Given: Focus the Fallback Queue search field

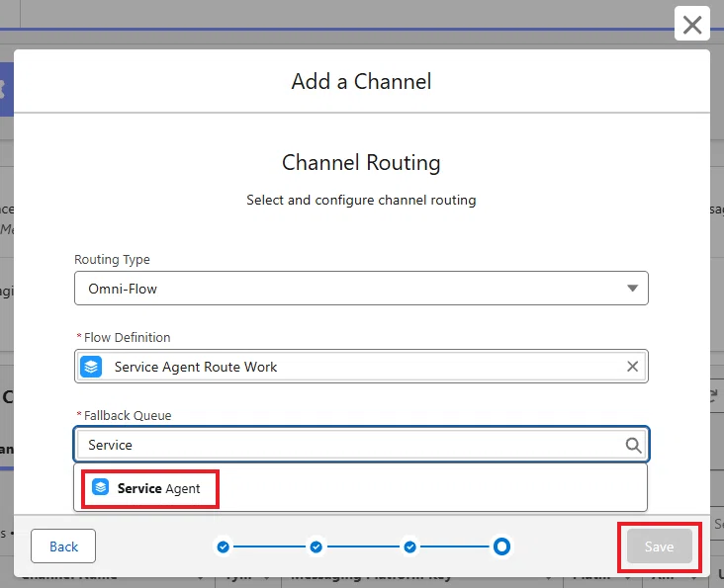Looking at the screenshot, I should (361, 445).
